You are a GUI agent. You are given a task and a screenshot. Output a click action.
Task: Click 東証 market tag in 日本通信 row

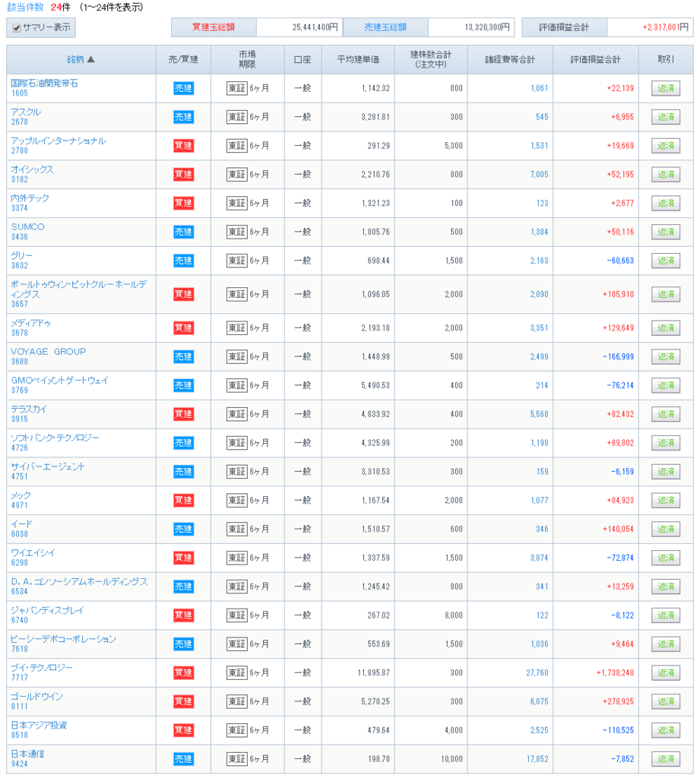point(237,759)
